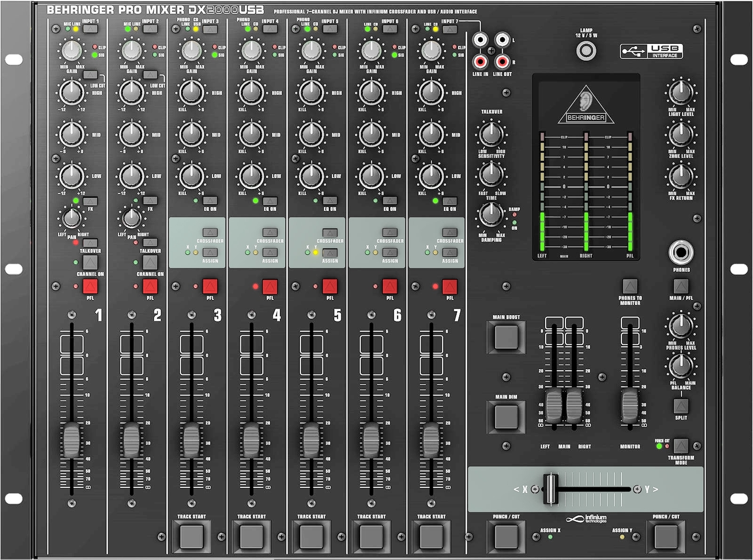Click the Infinium crossfader handle

coord(551,489)
